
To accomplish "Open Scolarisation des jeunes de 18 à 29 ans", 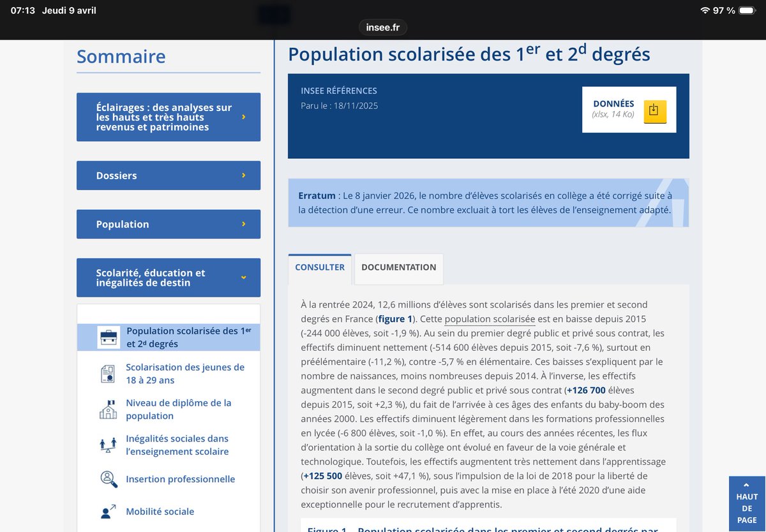I will pos(185,374).
